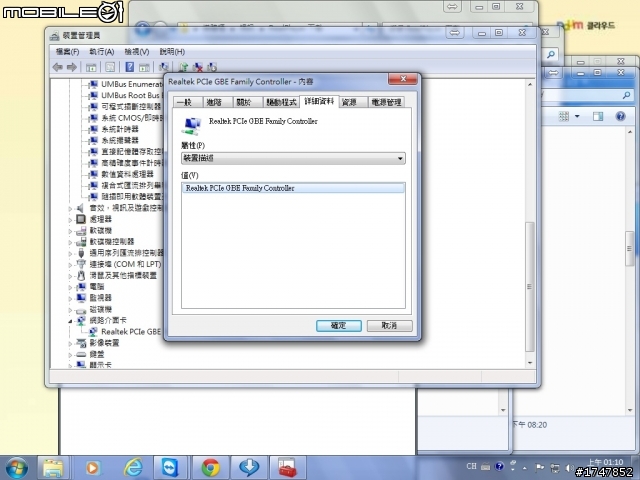This screenshot has width=640, height=480.
Task: Click the Uninstall device icon with red X
Action: coord(198,67)
